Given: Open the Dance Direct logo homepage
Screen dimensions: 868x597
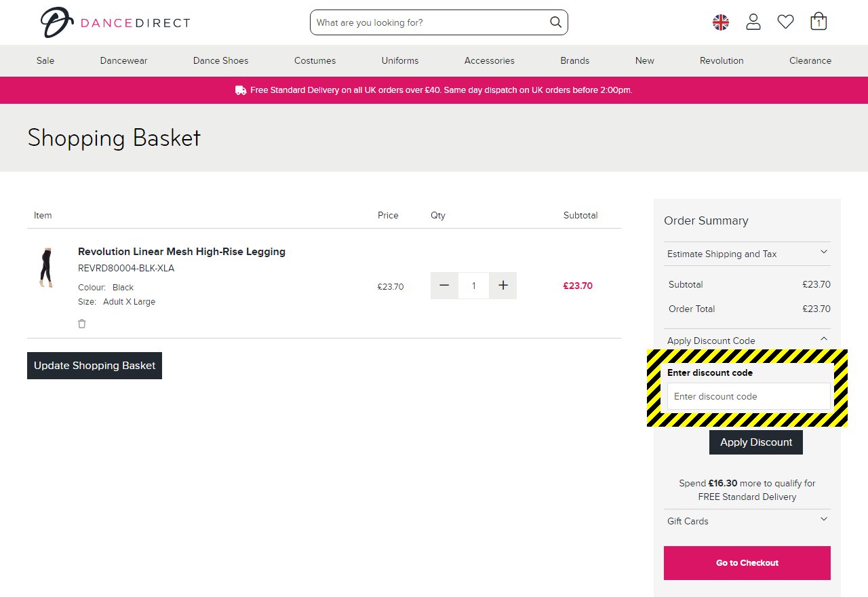Looking at the screenshot, I should point(115,22).
